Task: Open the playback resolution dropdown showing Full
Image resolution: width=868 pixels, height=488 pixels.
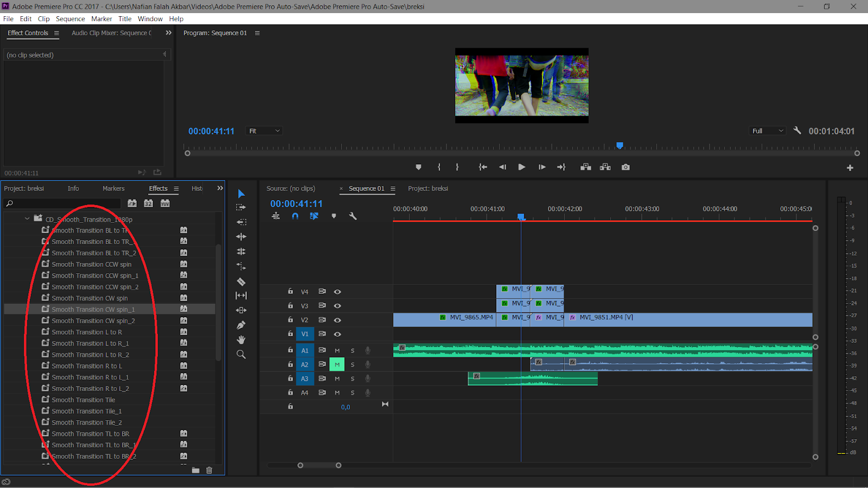Action: tap(767, 131)
